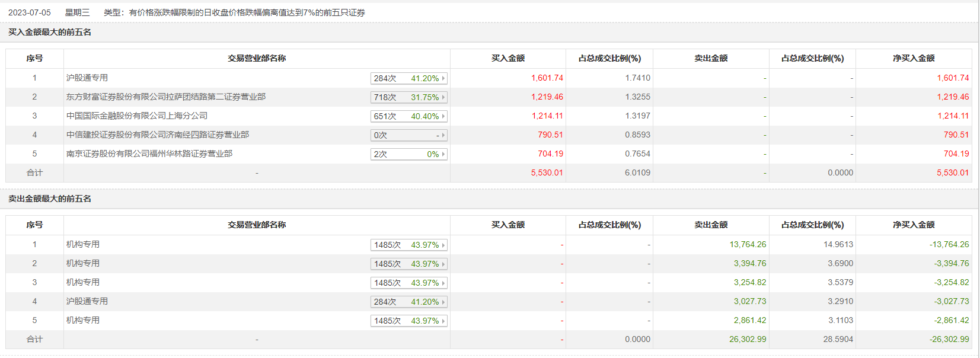
Task: Expand the 1485次 43.97% box in sell row 3
Action: pos(443,283)
